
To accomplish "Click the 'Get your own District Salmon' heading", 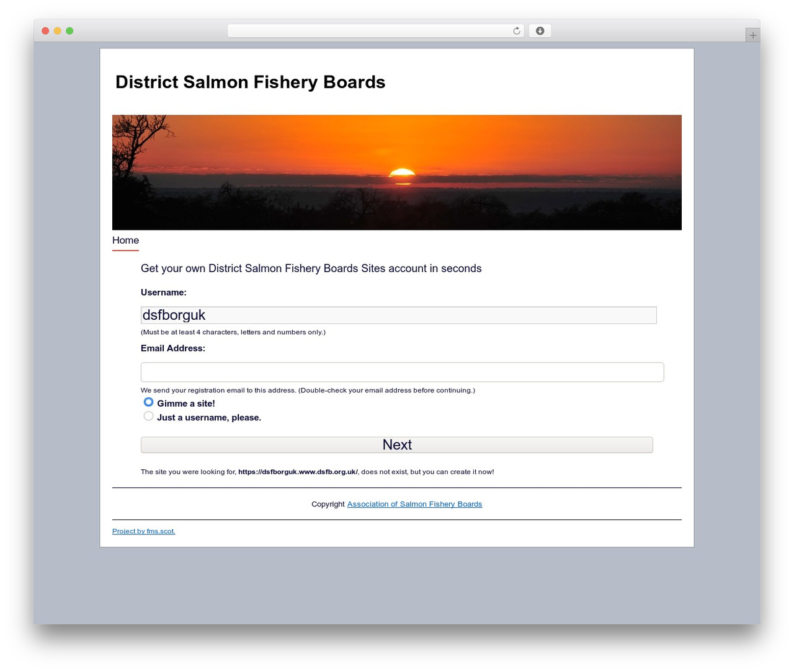I will click(x=311, y=268).
